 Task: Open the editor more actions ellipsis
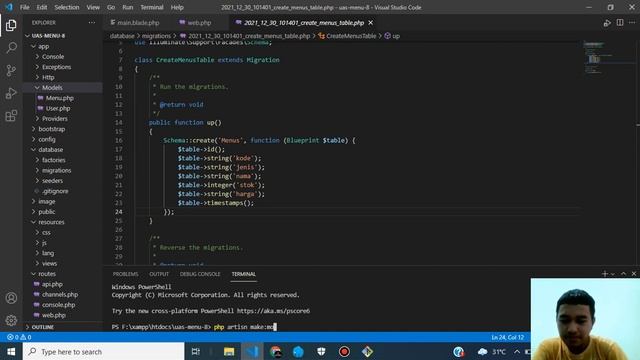tap(632, 23)
